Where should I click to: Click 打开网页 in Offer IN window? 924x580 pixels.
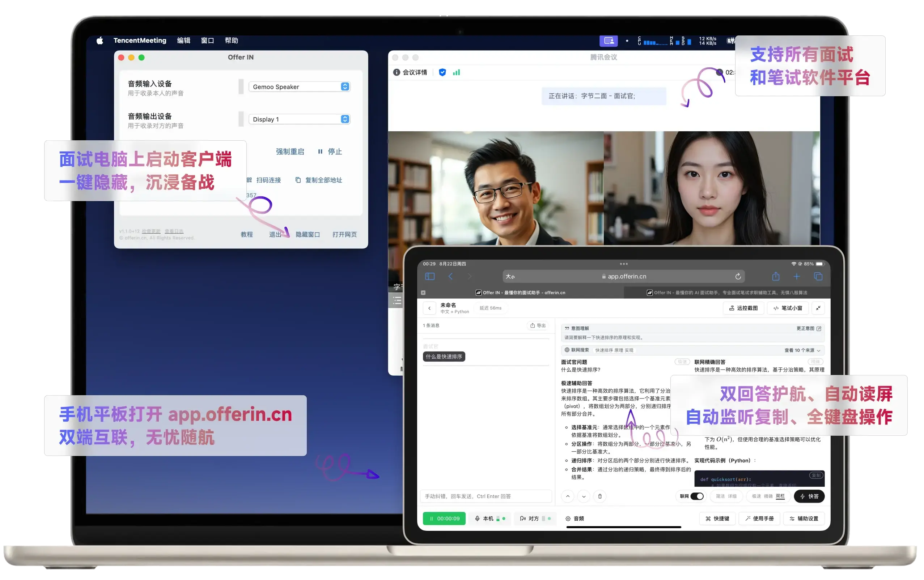[x=344, y=234]
